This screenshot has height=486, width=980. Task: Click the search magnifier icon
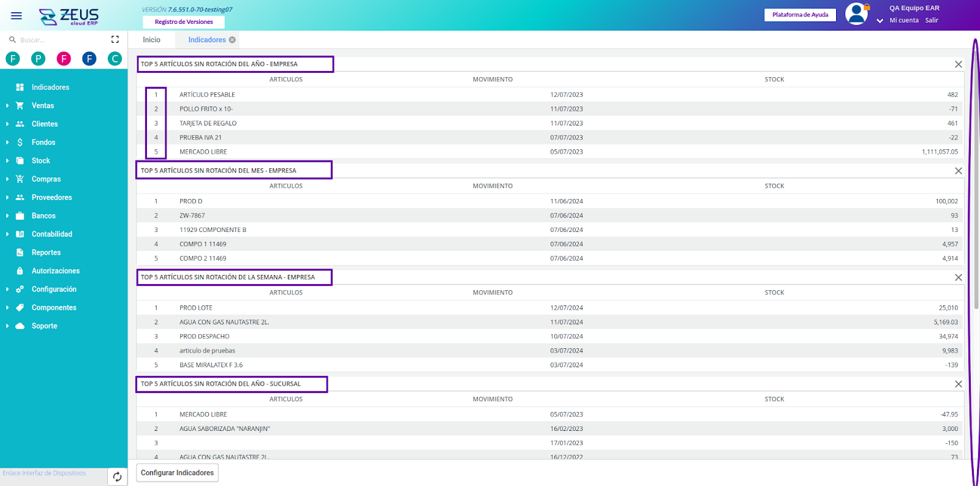[12, 39]
